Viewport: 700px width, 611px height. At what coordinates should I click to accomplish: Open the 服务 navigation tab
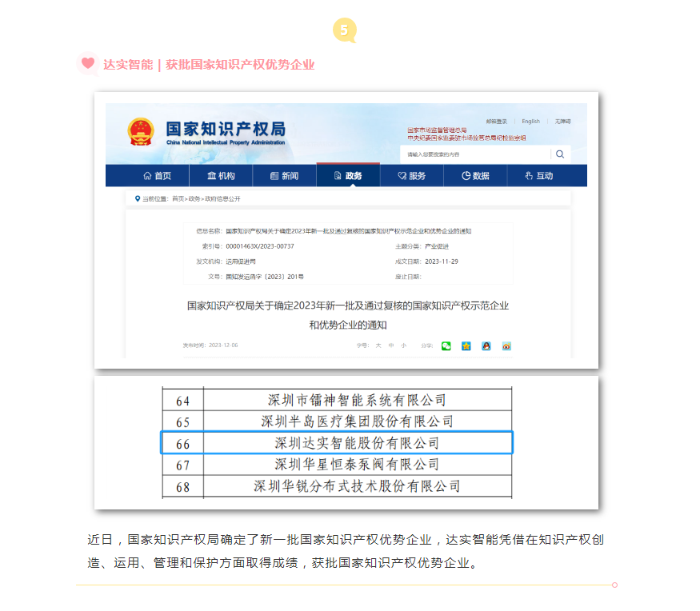tap(412, 176)
